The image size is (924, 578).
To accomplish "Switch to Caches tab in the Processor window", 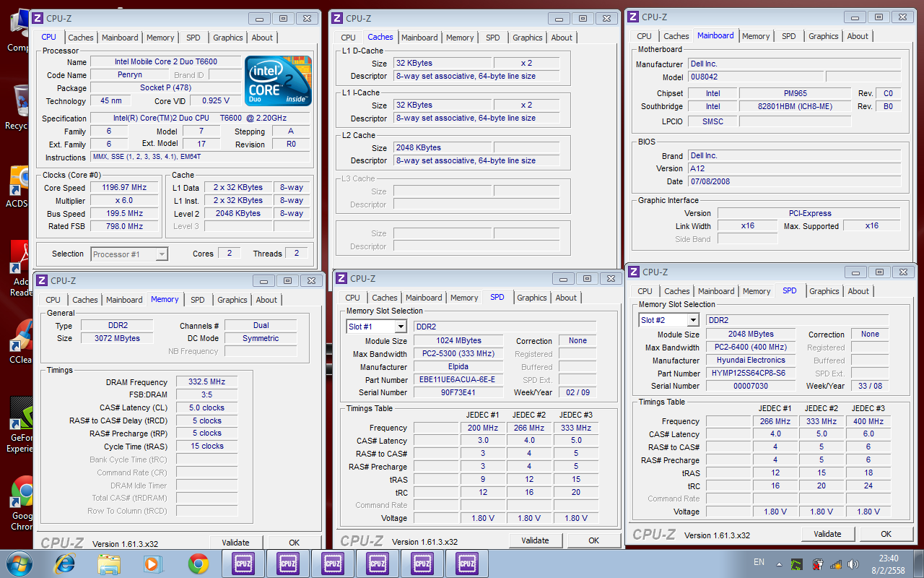I will tap(81, 38).
